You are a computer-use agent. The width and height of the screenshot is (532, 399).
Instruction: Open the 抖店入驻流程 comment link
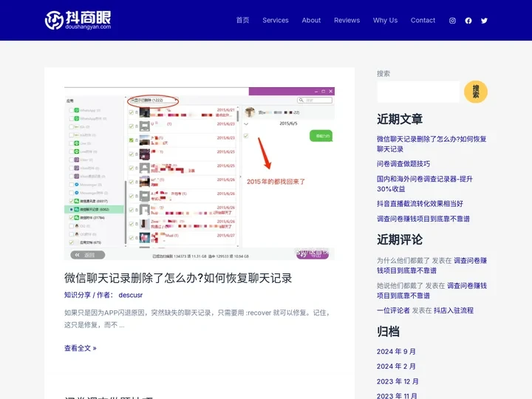point(453,310)
